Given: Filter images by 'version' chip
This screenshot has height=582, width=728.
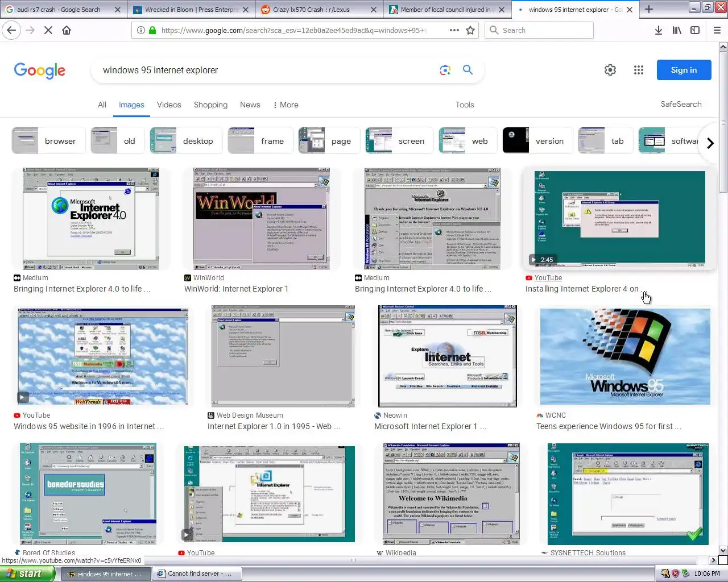Looking at the screenshot, I should pos(537,141).
